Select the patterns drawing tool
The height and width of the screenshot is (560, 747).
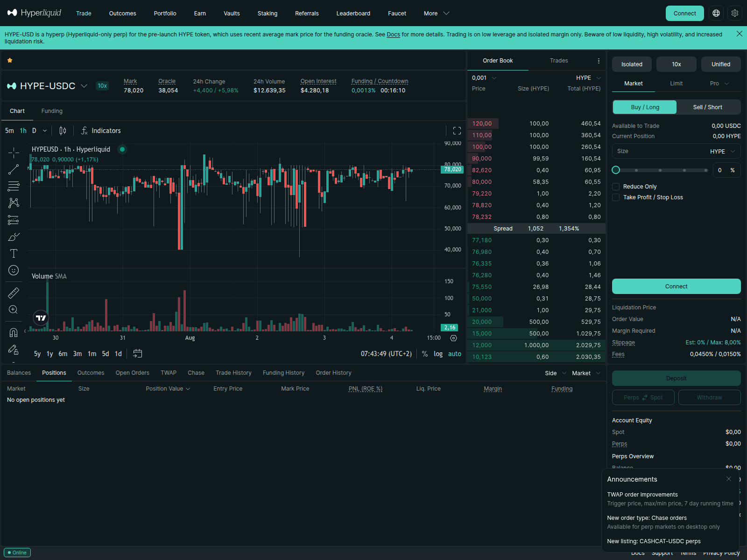tap(14, 203)
